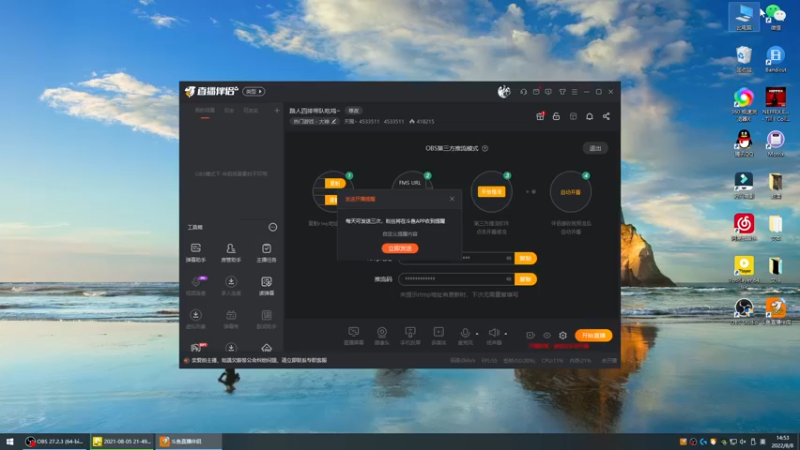Click the top 复制 button in step 1 circle
The image size is (800, 450).
(x=335, y=183)
